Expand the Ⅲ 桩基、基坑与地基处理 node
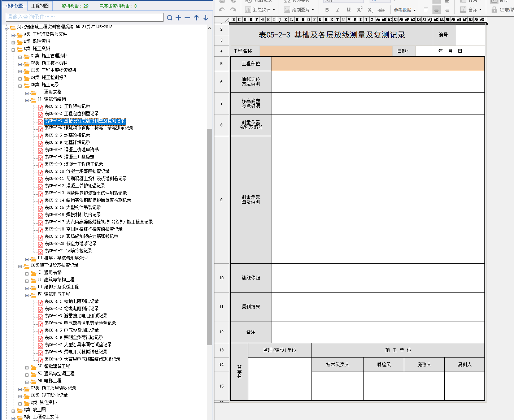 27,259
